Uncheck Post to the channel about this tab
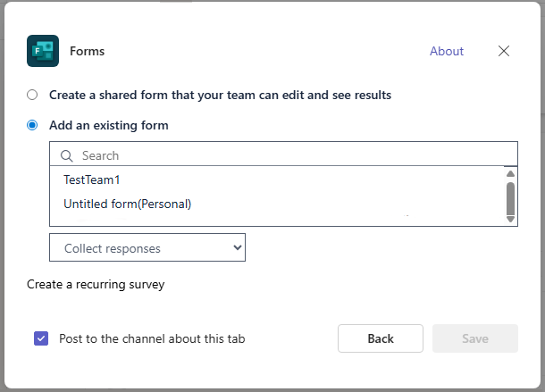545x392 pixels. coord(41,338)
